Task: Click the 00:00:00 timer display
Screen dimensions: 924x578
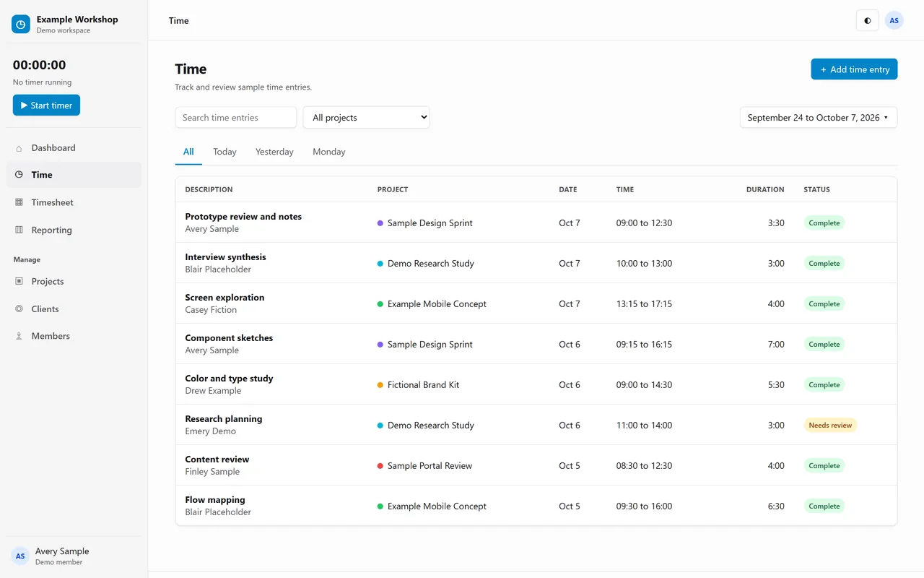Action: (x=40, y=65)
